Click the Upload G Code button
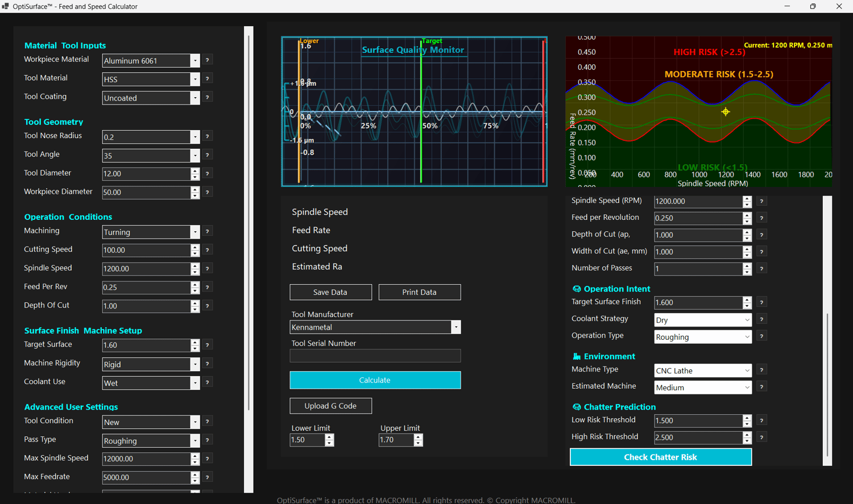 [x=330, y=406]
